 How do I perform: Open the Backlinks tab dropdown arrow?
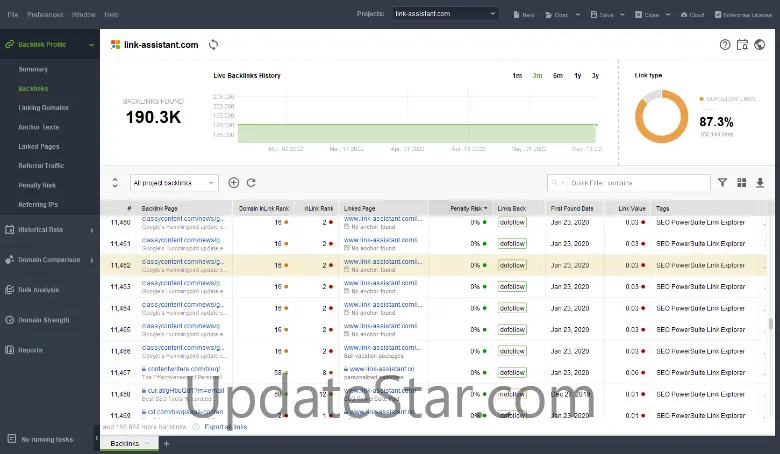[x=147, y=443]
